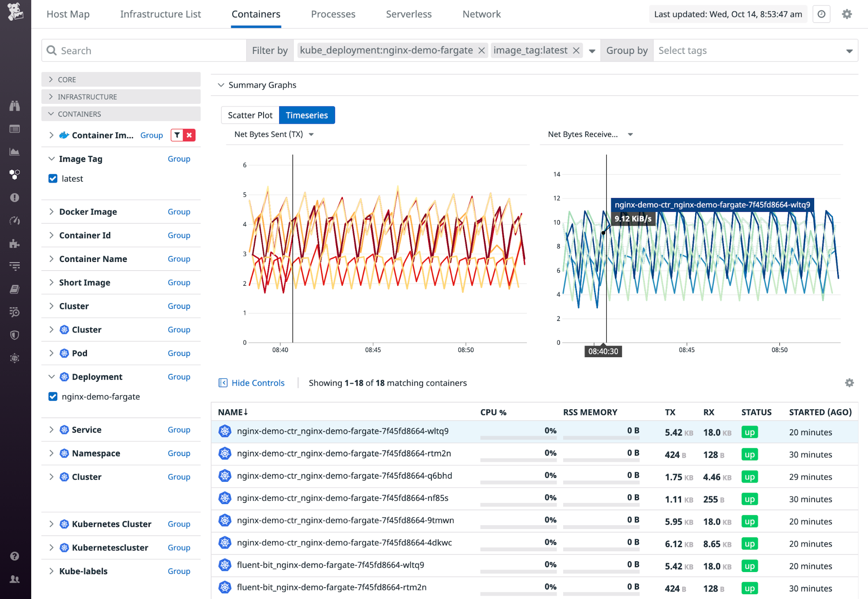Screen dimensions: 868x599
Task: Open the Events list sidebar icon
Action: [15, 129]
